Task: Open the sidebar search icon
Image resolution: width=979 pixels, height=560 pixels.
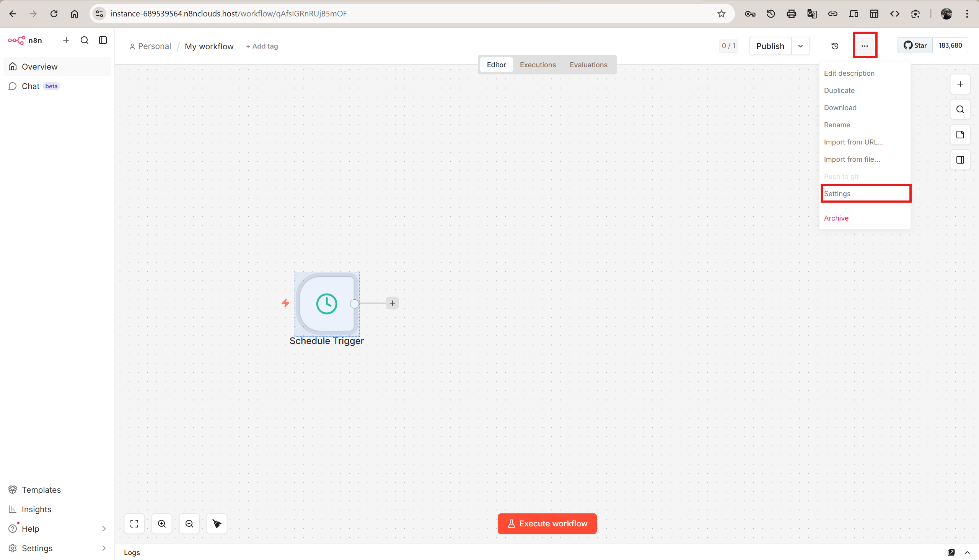Action: click(x=85, y=41)
